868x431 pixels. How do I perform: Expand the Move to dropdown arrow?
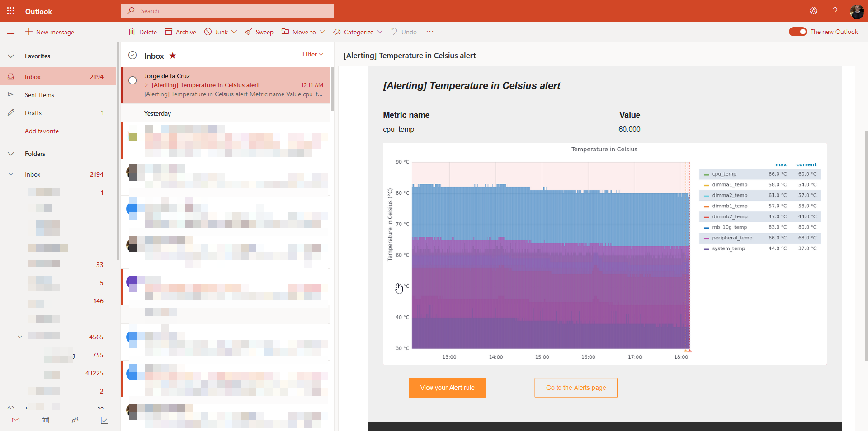point(322,32)
